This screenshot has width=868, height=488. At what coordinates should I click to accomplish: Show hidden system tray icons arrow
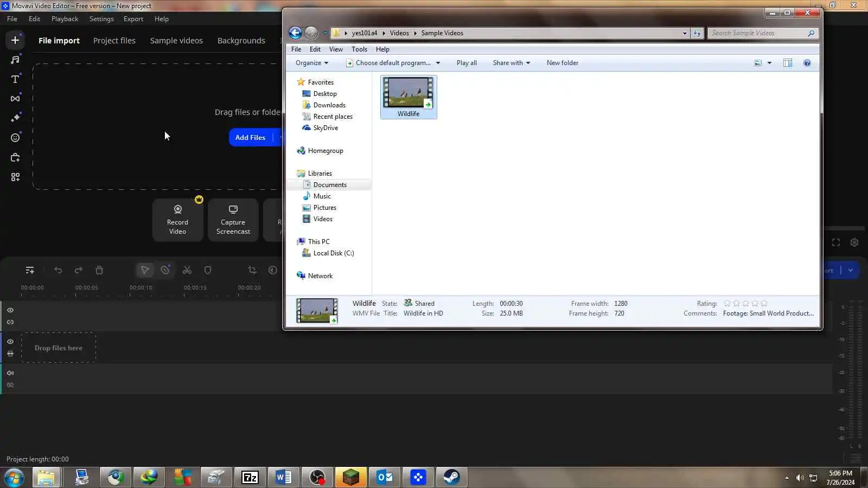787,478
